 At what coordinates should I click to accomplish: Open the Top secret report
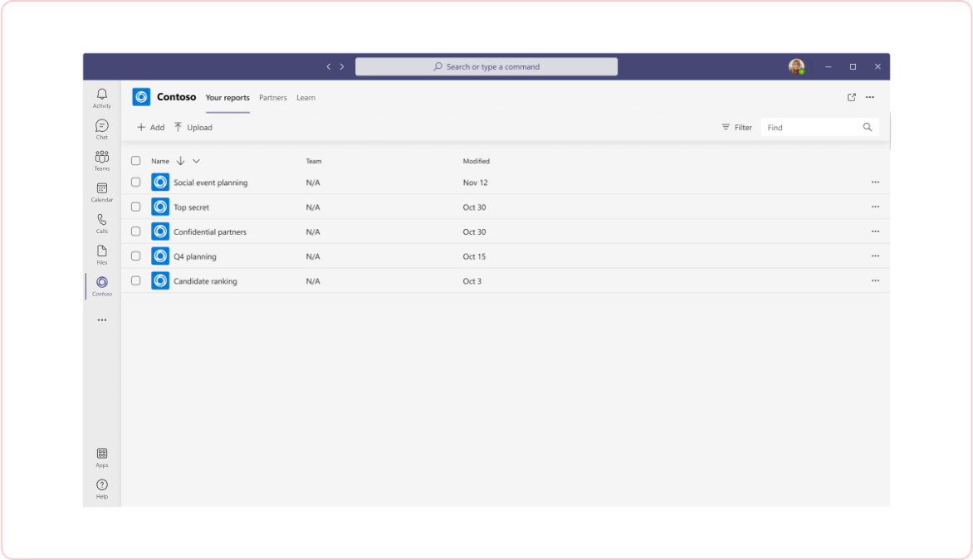[191, 207]
